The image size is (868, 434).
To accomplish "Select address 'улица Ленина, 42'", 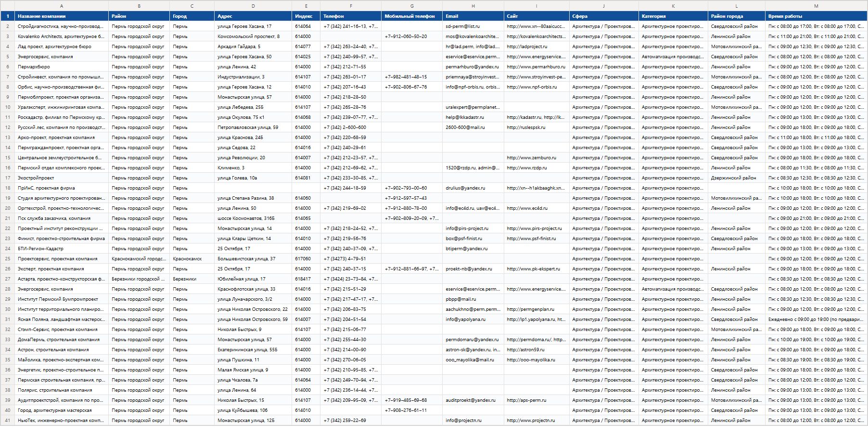I will pyautogui.click(x=253, y=66).
